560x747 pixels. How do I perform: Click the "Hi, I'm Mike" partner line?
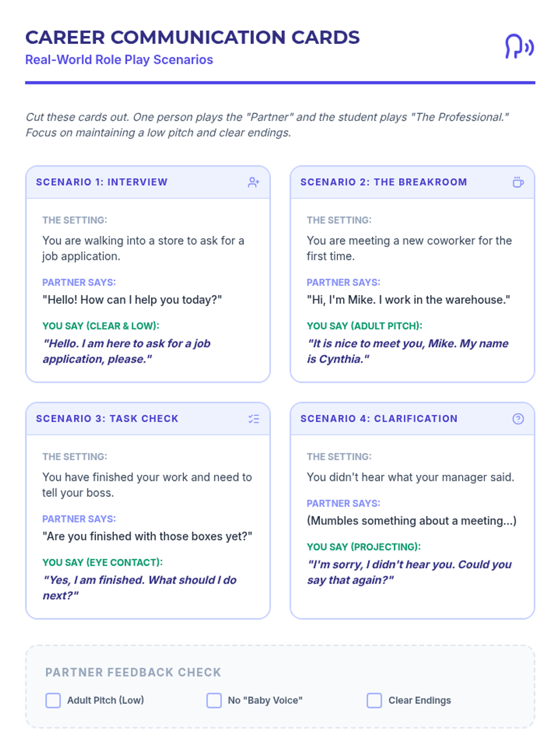tap(408, 300)
